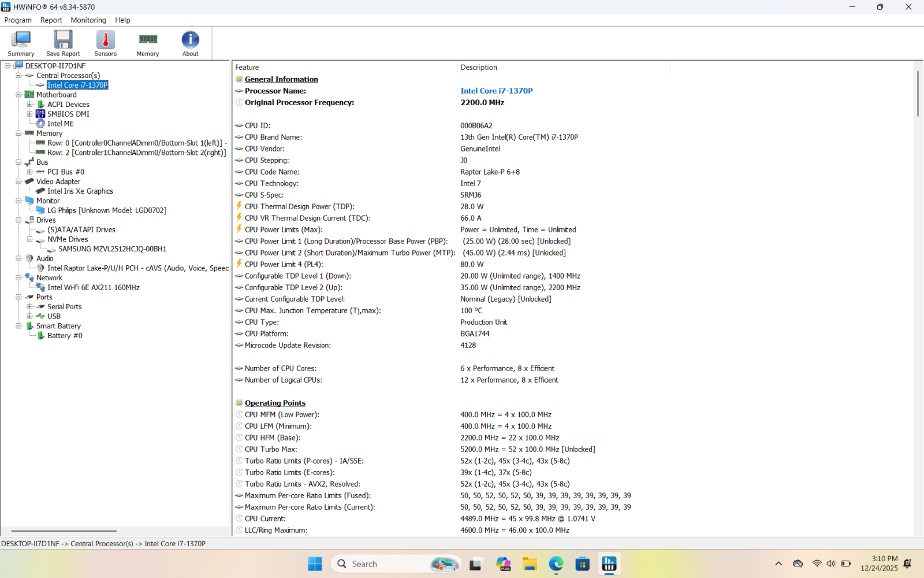
Task: Select the Smart Battery tree item
Action: tap(58, 326)
